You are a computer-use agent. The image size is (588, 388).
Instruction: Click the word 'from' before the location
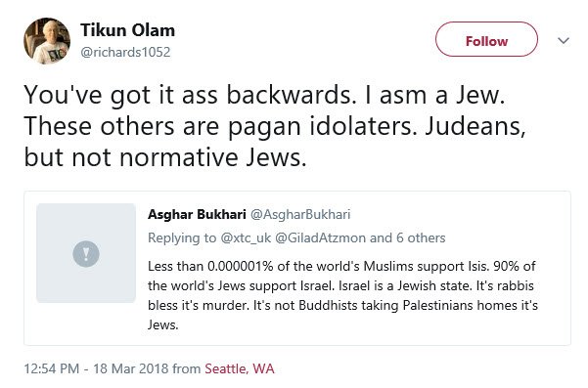point(186,368)
